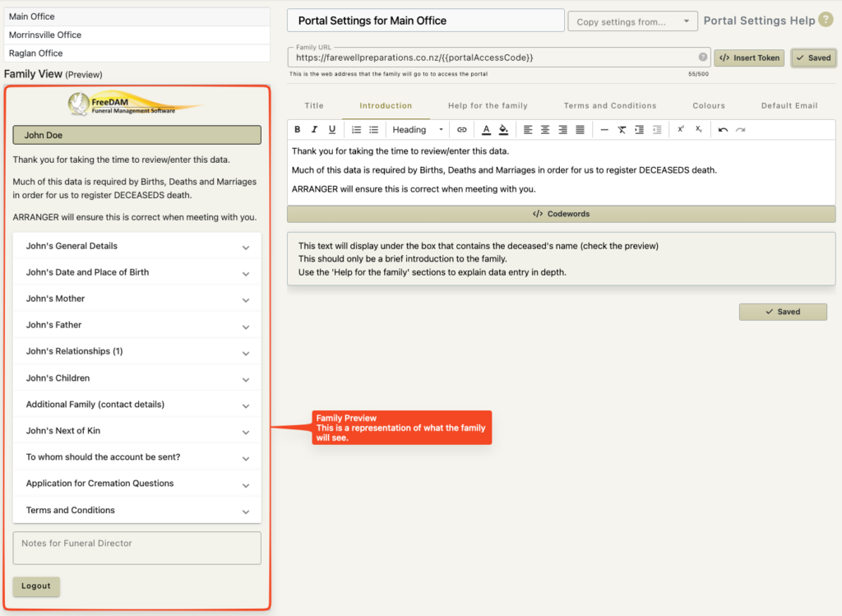Select Morrinsville Office in the list
Viewport: 842px width, 616px height.
coord(137,35)
